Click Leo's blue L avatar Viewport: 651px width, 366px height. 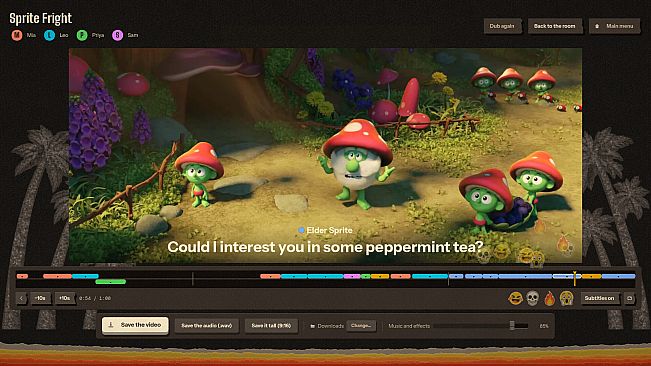point(49,35)
